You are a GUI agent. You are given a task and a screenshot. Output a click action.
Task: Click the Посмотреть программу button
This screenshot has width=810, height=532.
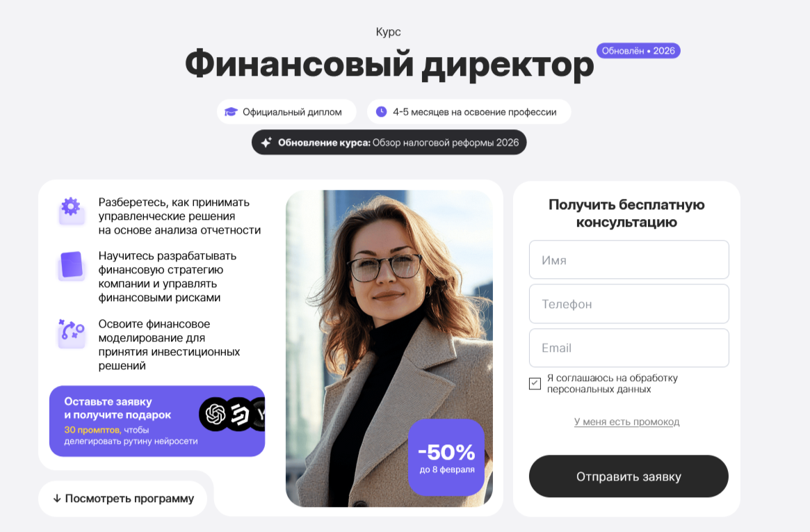click(123, 499)
